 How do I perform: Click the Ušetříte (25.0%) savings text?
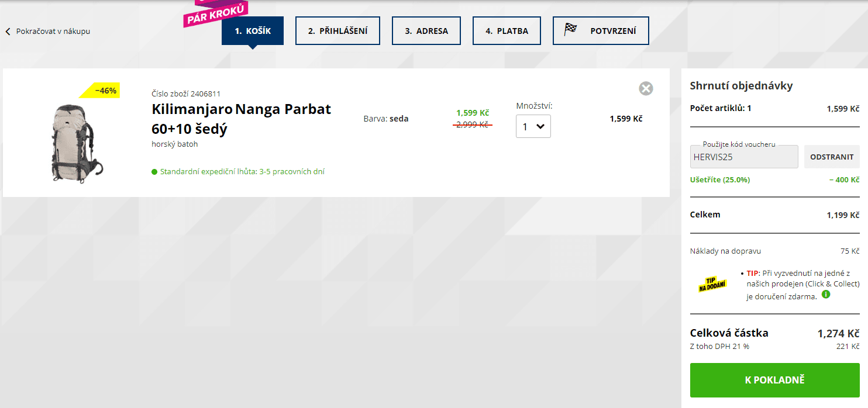720,179
